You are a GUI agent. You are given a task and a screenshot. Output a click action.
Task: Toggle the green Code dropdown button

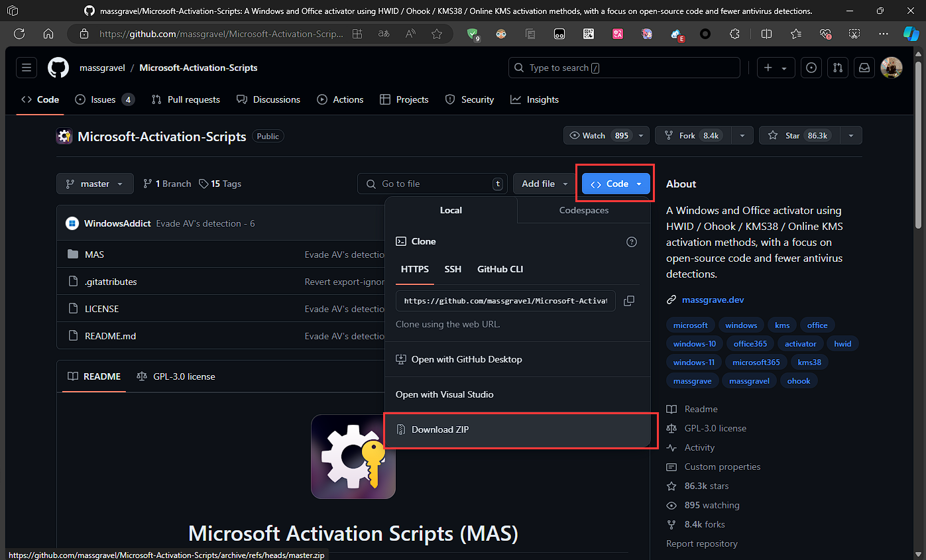point(616,184)
